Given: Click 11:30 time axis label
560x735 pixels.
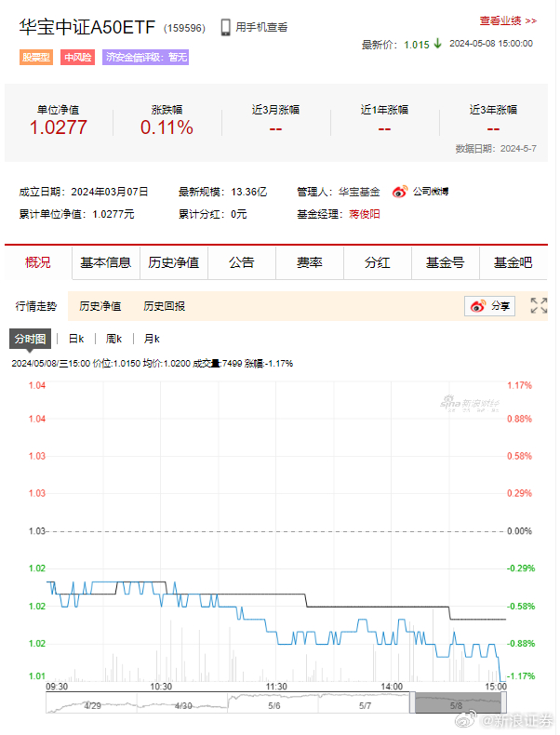Looking at the screenshot, I should click(276, 687).
